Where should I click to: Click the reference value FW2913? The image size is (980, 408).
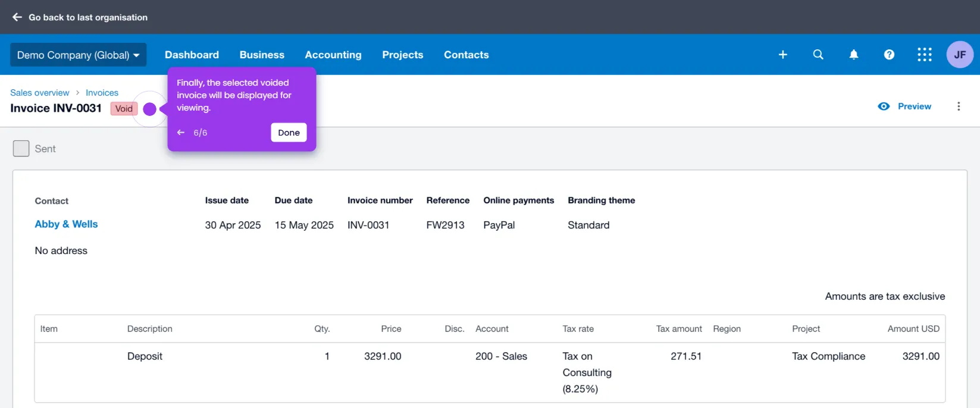pos(445,225)
